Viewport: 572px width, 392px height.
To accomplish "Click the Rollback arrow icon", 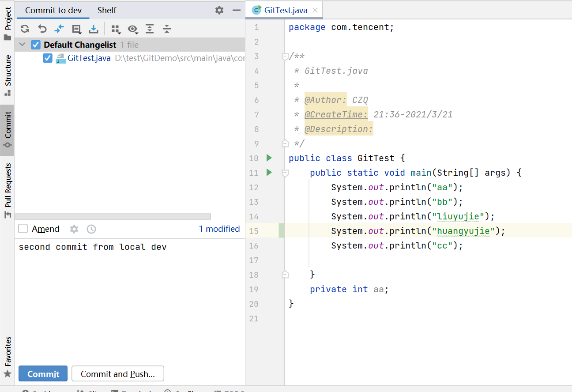I will point(42,29).
